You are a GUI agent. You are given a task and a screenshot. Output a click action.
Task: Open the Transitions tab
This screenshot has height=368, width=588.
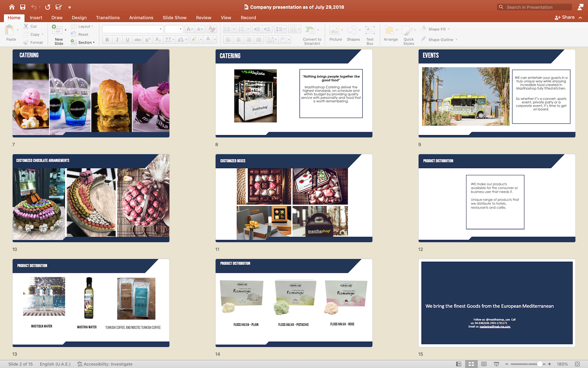click(108, 18)
